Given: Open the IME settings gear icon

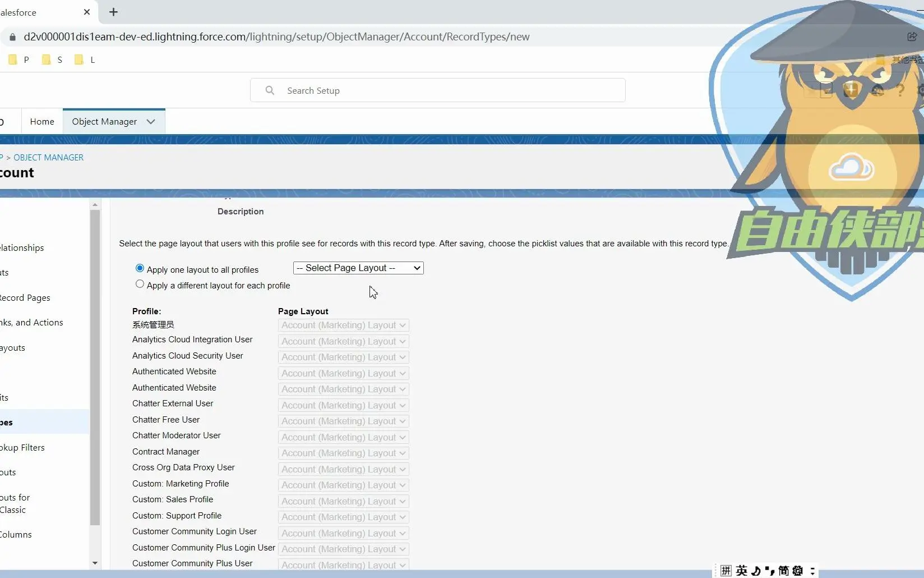Looking at the screenshot, I should coord(798,571).
